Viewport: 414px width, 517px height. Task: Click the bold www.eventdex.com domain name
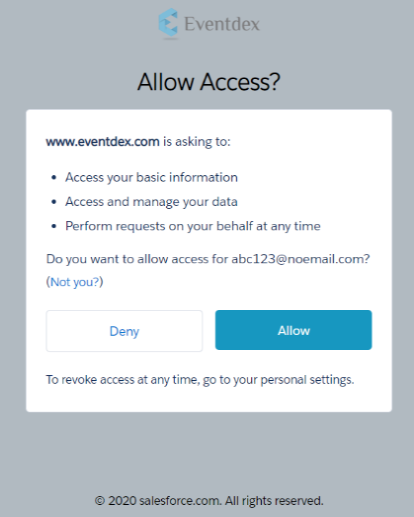point(103,142)
